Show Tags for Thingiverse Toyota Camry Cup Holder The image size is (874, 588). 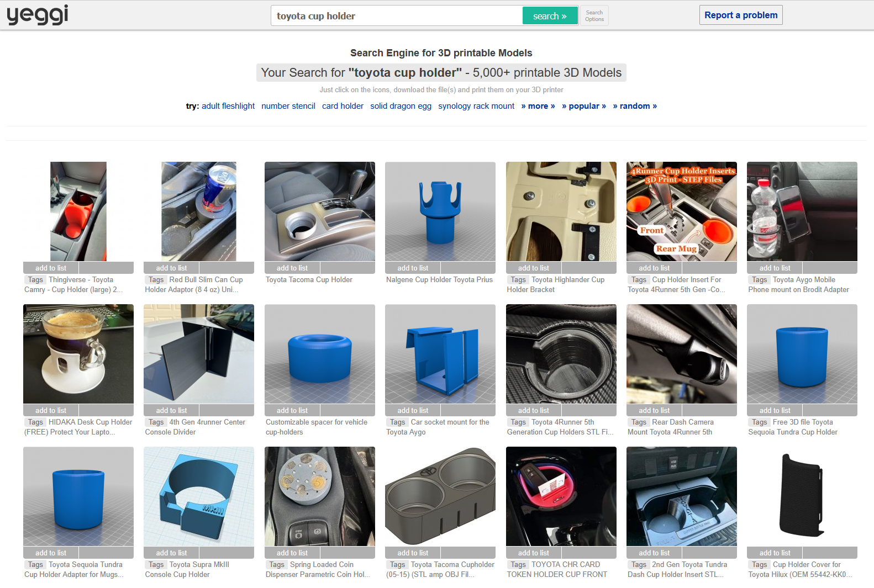35,280
